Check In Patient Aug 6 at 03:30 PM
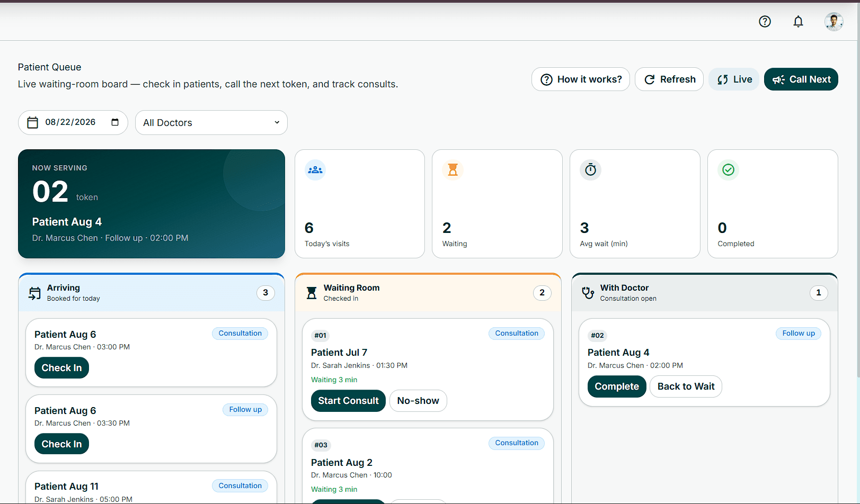 (61, 444)
